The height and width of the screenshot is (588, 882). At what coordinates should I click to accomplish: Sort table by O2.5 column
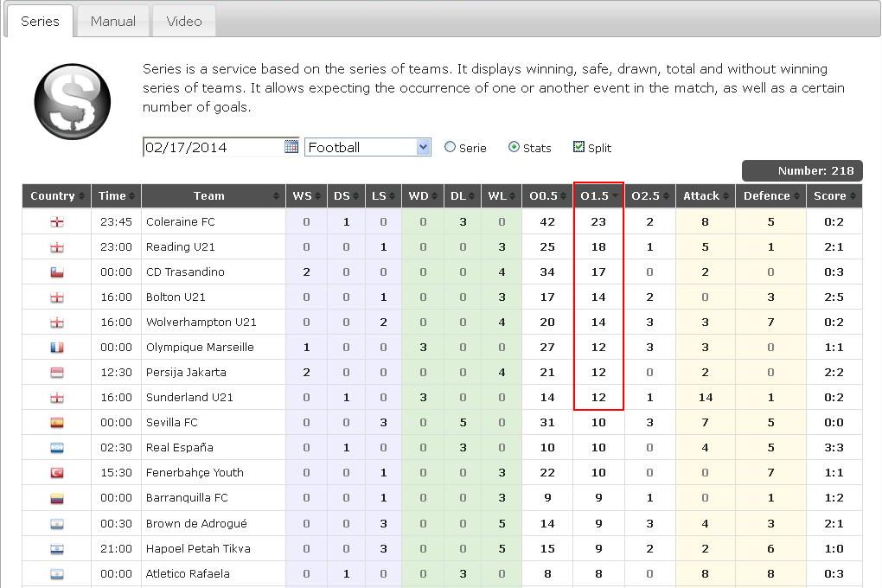649,195
